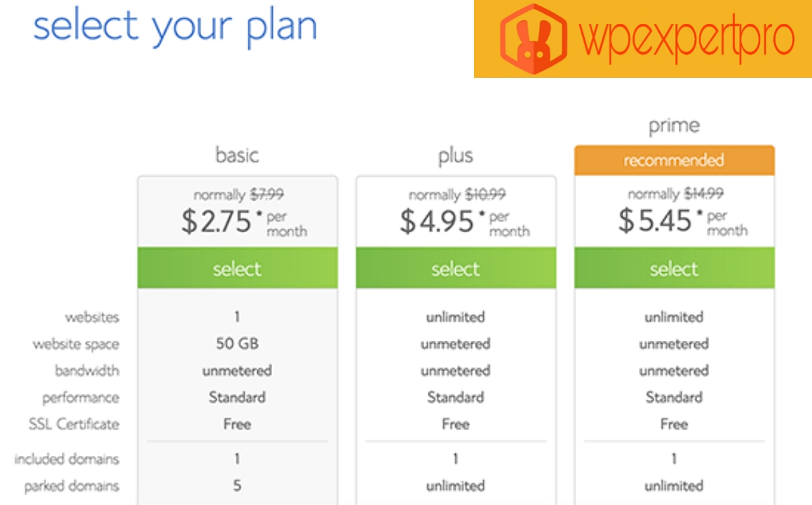Click the $4.95 per month price
The width and height of the screenshot is (812, 505).
[x=464, y=222]
